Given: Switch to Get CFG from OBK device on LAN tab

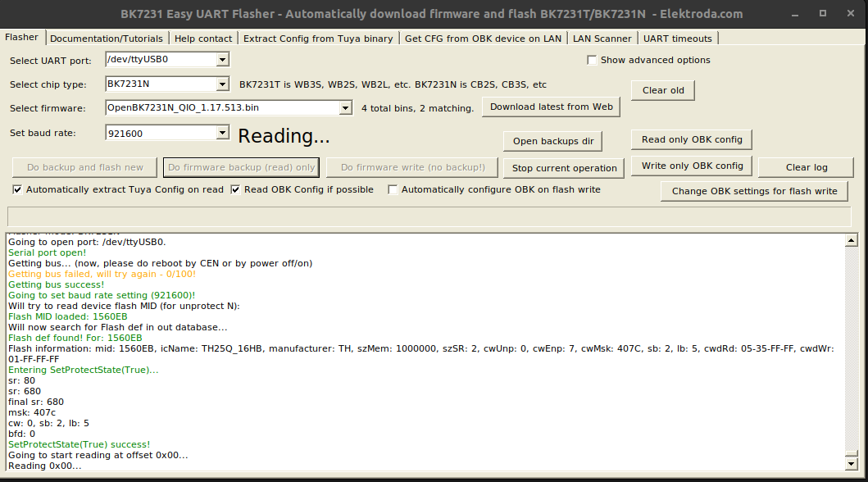Looking at the screenshot, I should click(x=483, y=39).
